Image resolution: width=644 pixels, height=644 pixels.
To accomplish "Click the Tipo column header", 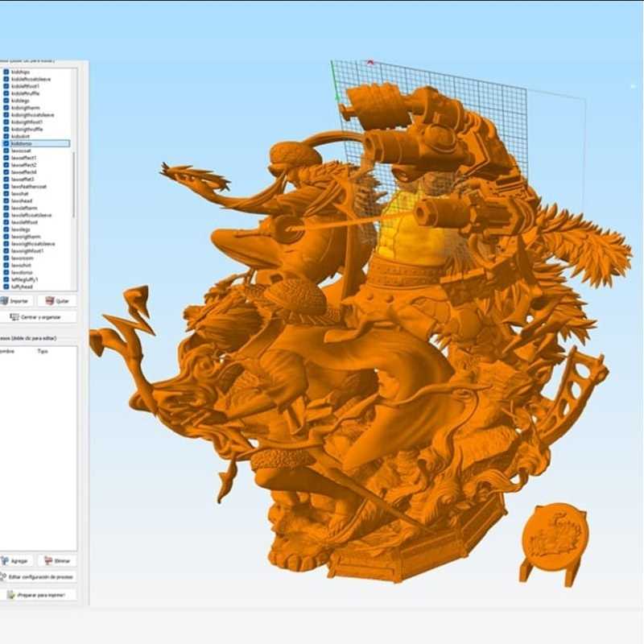I will tap(43, 351).
